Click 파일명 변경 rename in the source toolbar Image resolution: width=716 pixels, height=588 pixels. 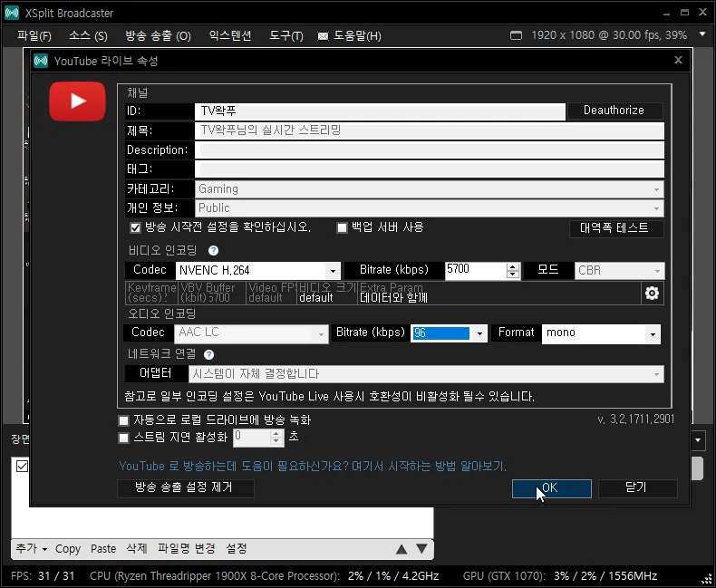[187, 548]
